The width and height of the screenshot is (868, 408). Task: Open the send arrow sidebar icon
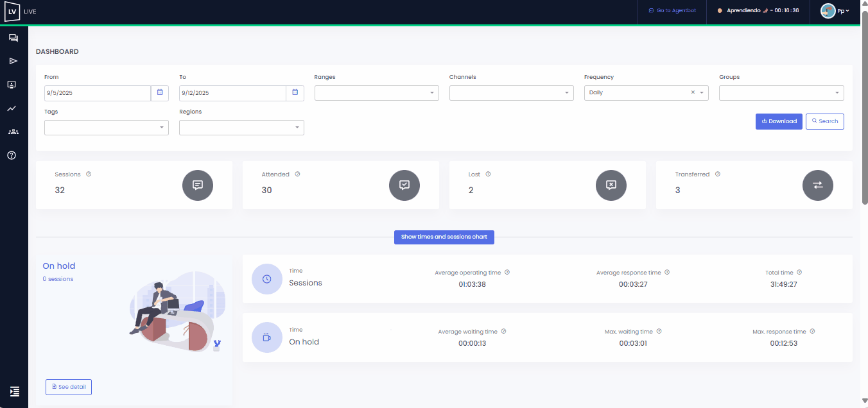pyautogui.click(x=13, y=61)
